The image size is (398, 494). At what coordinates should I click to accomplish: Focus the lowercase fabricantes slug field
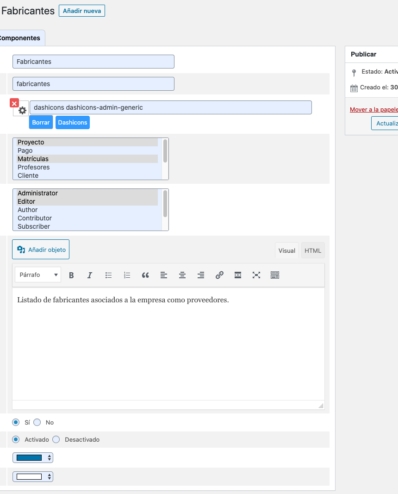(93, 84)
